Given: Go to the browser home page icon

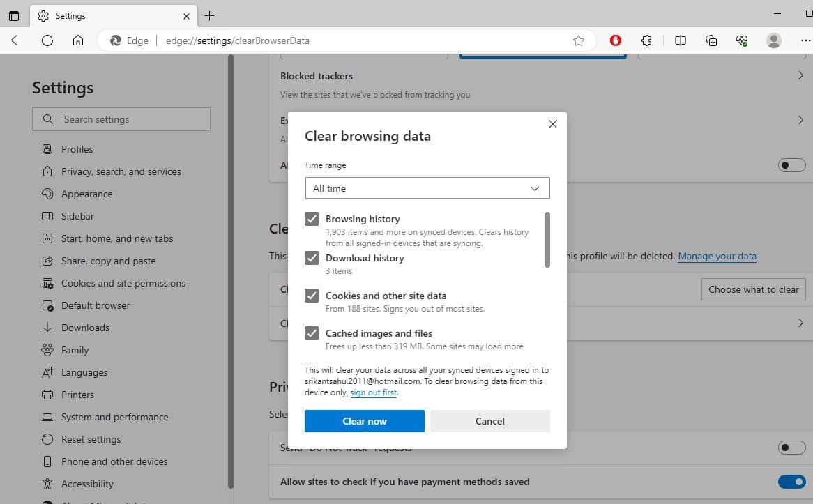Looking at the screenshot, I should click(78, 40).
